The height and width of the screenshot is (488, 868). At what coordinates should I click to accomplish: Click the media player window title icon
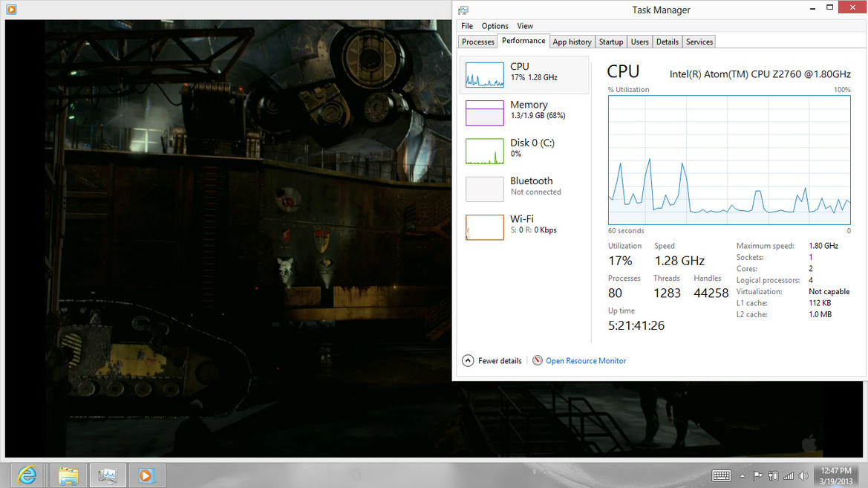click(11, 10)
